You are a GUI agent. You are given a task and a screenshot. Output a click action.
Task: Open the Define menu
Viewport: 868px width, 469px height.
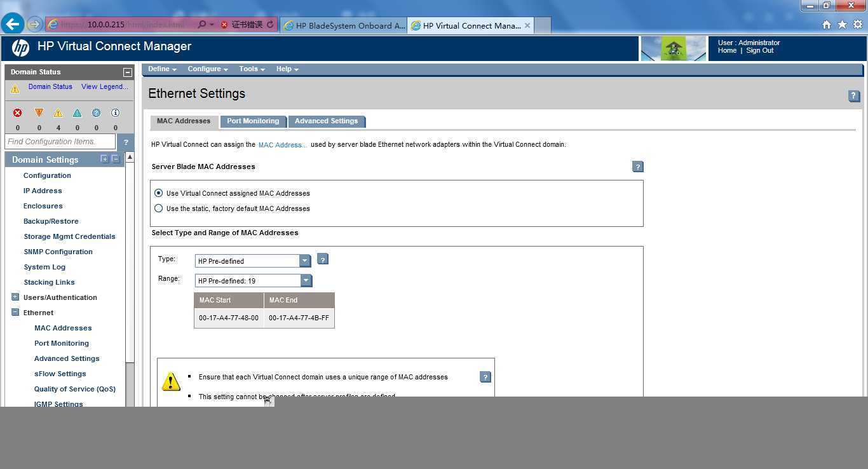pyautogui.click(x=162, y=69)
